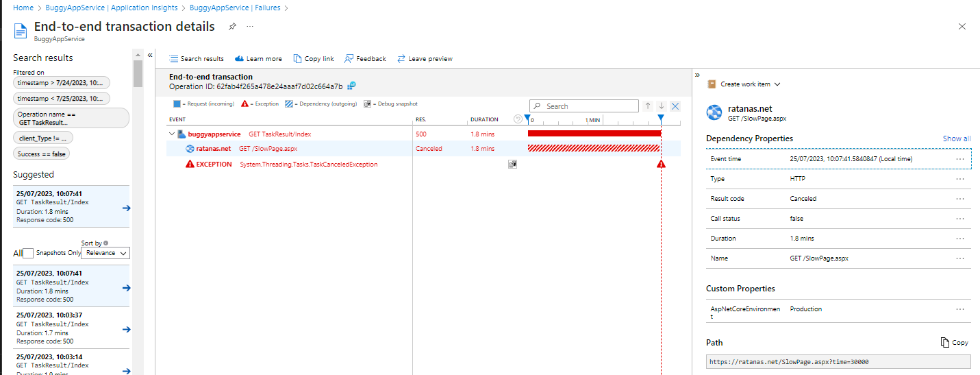
Task: Click Home breadcrumb link
Action: pos(23,8)
